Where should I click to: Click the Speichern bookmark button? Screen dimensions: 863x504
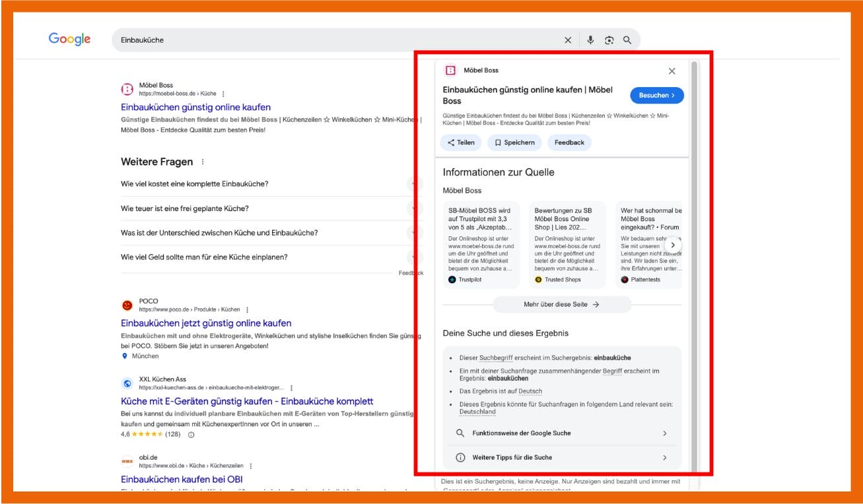point(514,142)
